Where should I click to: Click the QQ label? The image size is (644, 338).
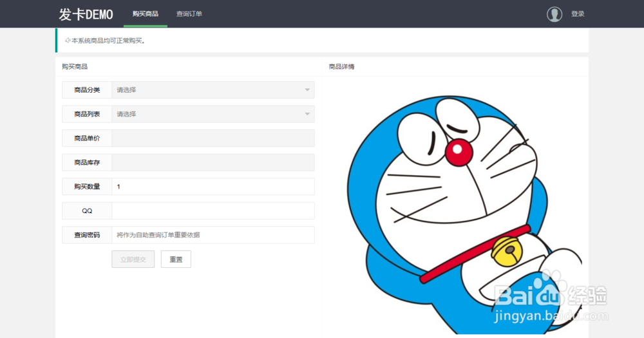(x=87, y=211)
